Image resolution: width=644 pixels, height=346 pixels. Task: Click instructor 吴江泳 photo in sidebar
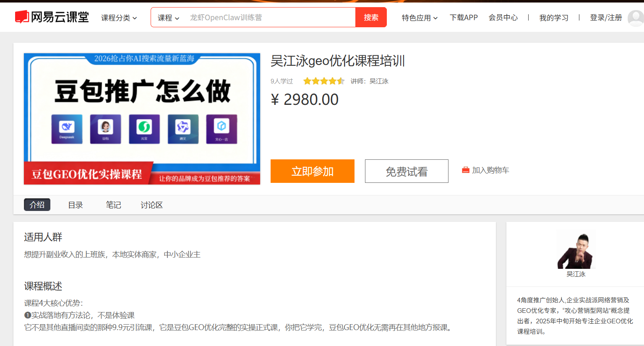pyautogui.click(x=576, y=250)
